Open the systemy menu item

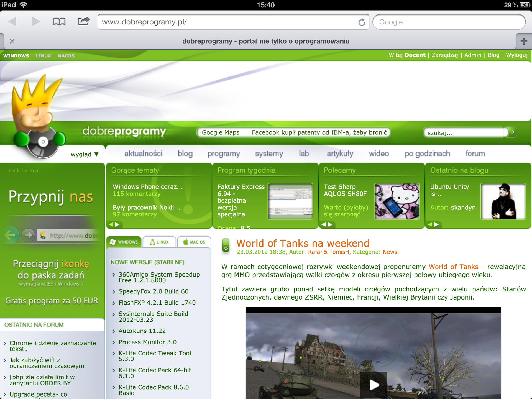coord(269,154)
